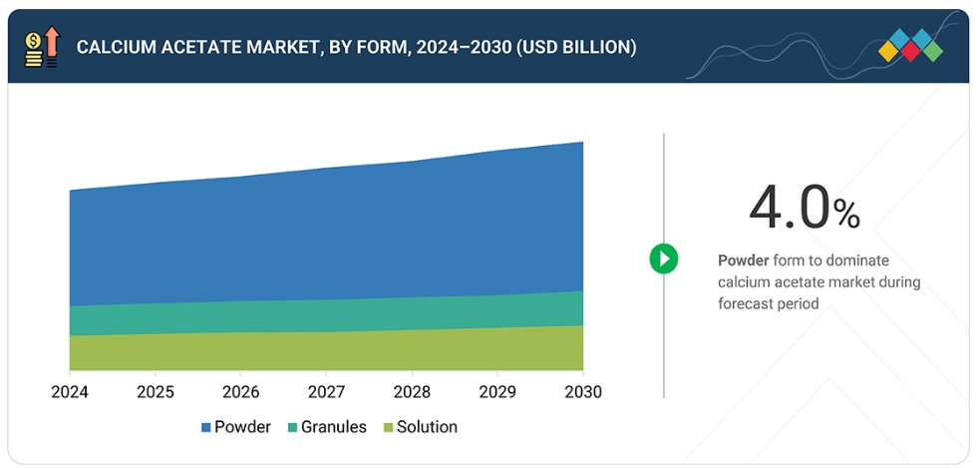
Task: Click the 2024 x-axis label
Action: pyautogui.click(x=70, y=392)
